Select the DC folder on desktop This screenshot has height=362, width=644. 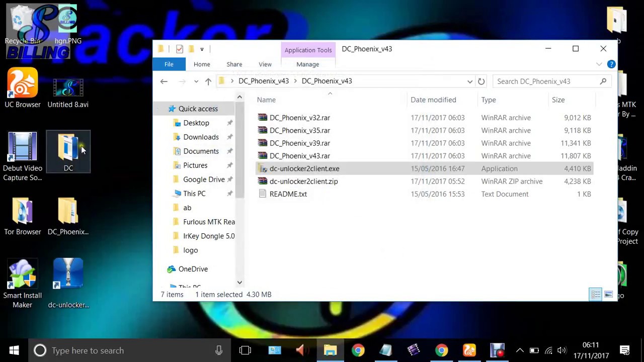click(x=68, y=152)
